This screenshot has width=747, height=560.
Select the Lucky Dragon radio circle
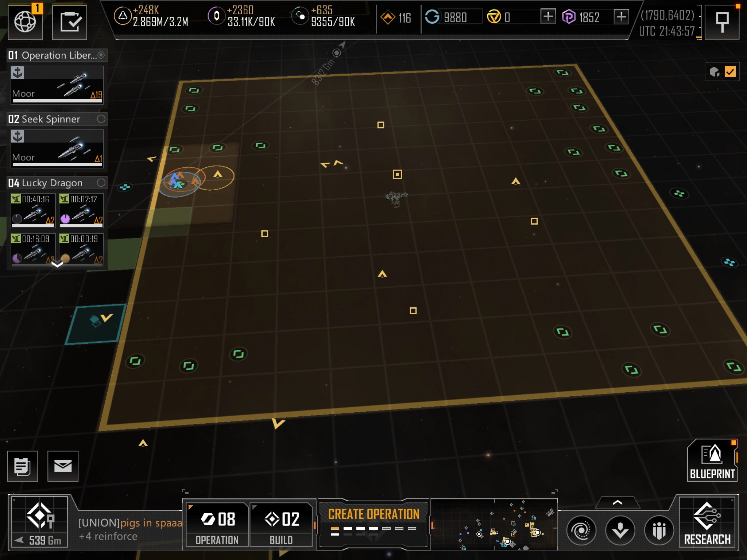pos(101,183)
